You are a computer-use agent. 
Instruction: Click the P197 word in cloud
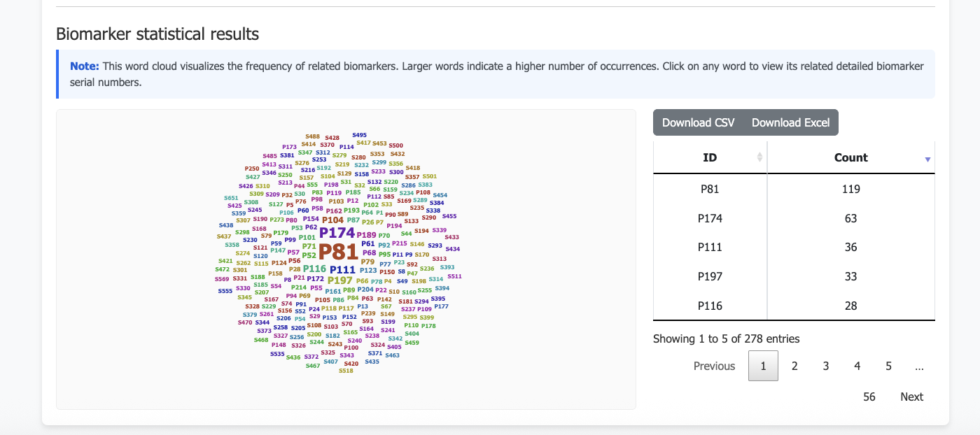pyautogui.click(x=340, y=280)
